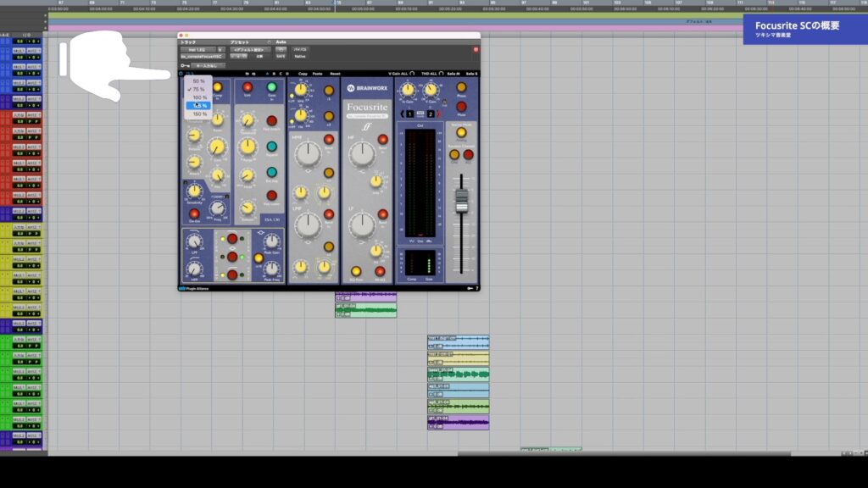The image size is (868, 488).
Task: Open the insert position selector labeled b
Action: (x=220, y=50)
